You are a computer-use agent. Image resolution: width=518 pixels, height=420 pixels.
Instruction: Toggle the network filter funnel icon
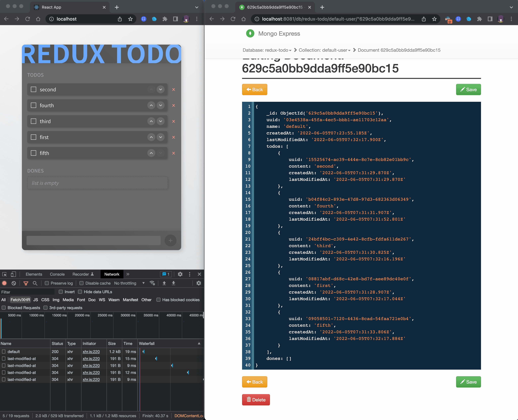click(x=26, y=283)
